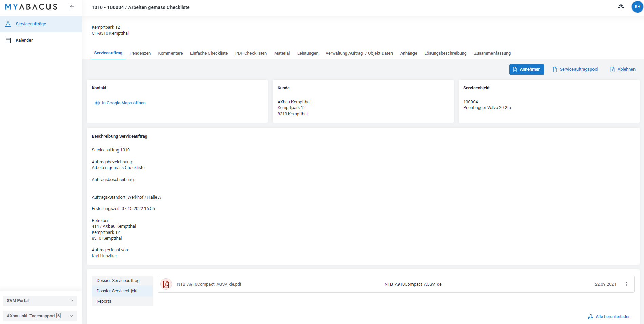Expand the AXbau inkl. Tagesrapport dropdown

[40, 316]
